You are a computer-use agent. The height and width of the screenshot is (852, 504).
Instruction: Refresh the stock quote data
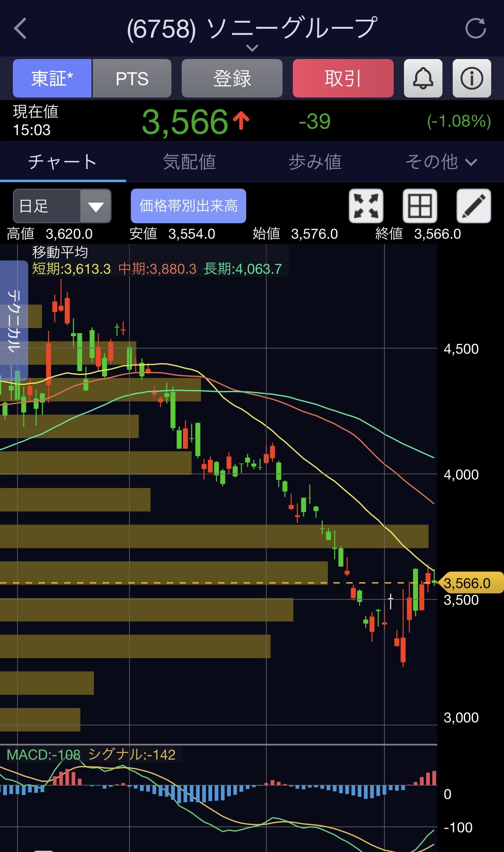(475, 29)
